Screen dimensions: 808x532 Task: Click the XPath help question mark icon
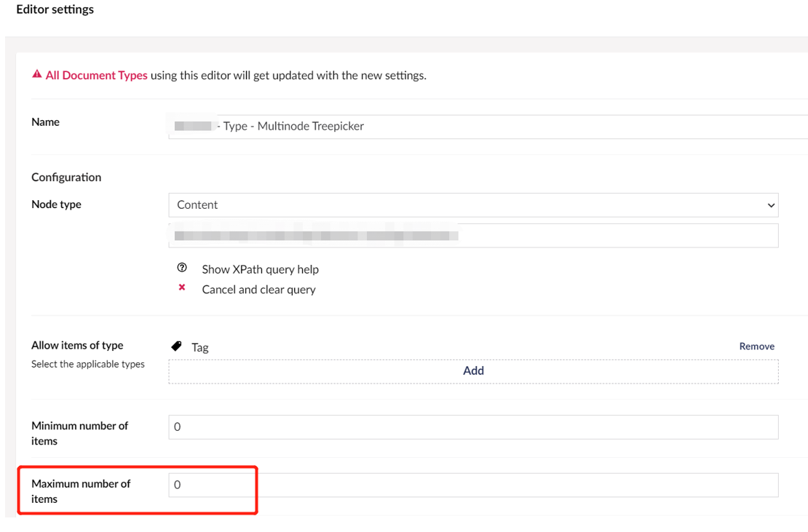coord(182,267)
